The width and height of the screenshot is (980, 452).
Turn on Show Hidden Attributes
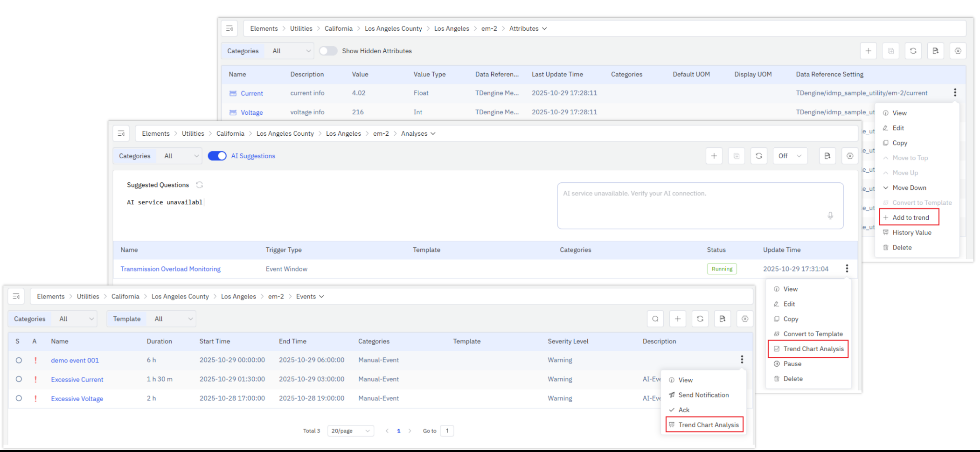coord(328,51)
